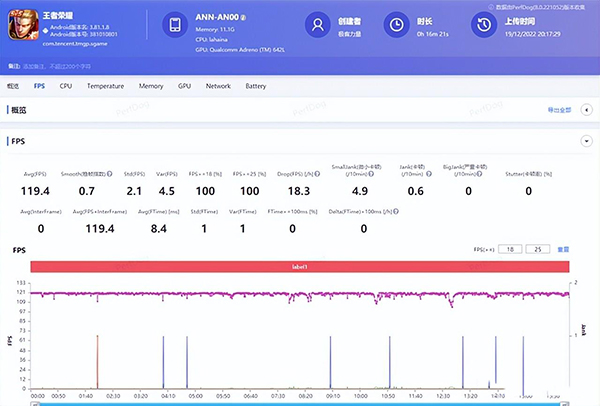Screen dimensions: 600x406
Task: Click the FPS threshold field containing 25
Action: (x=539, y=249)
